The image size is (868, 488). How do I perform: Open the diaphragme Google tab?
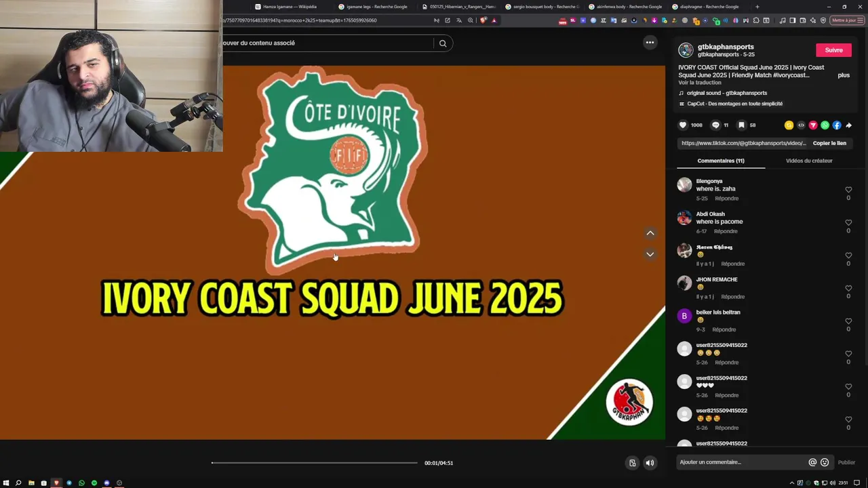click(x=709, y=7)
